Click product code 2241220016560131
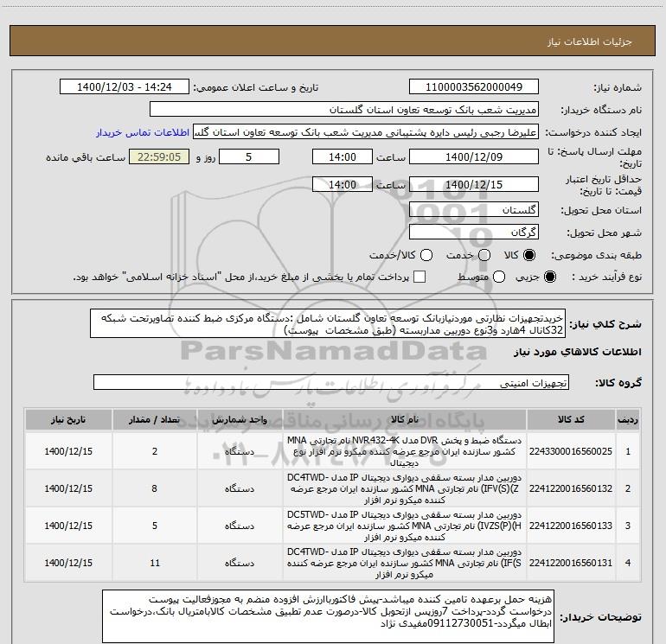 [571, 563]
